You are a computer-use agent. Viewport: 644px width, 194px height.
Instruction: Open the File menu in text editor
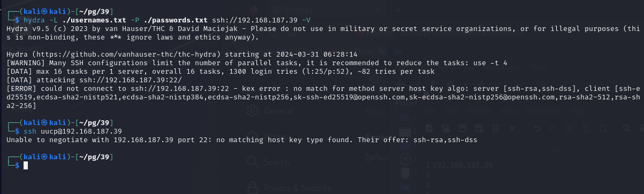(429, 112)
